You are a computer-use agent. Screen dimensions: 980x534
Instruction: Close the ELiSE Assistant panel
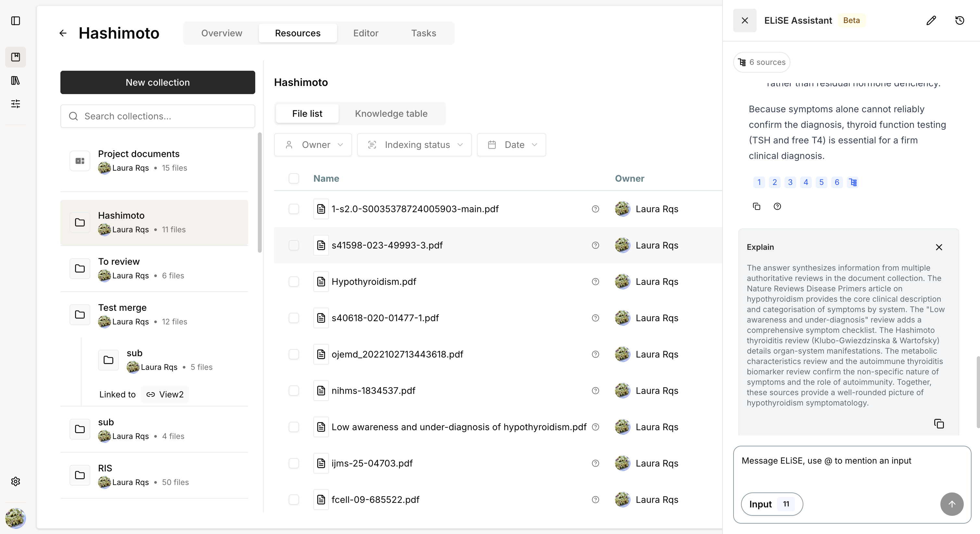pyautogui.click(x=745, y=20)
